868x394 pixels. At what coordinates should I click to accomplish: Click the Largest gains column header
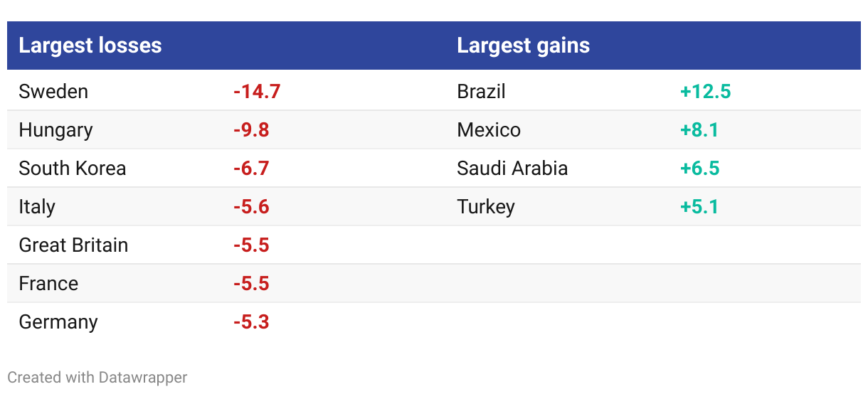pyautogui.click(x=523, y=46)
